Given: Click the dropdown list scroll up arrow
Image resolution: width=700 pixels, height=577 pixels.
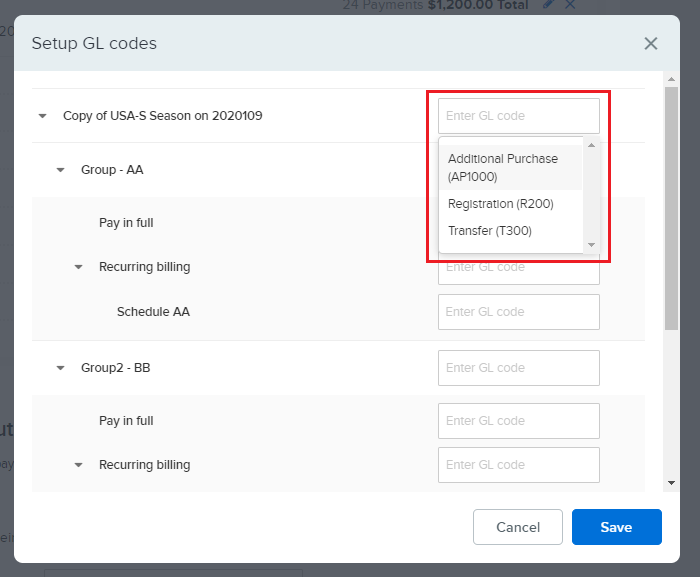Looking at the screenshot, I should click(592, 145).
